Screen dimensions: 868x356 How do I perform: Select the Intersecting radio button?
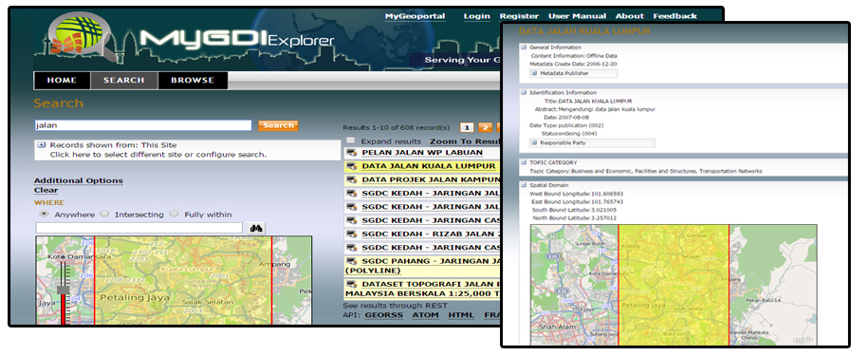coord(104,214)
